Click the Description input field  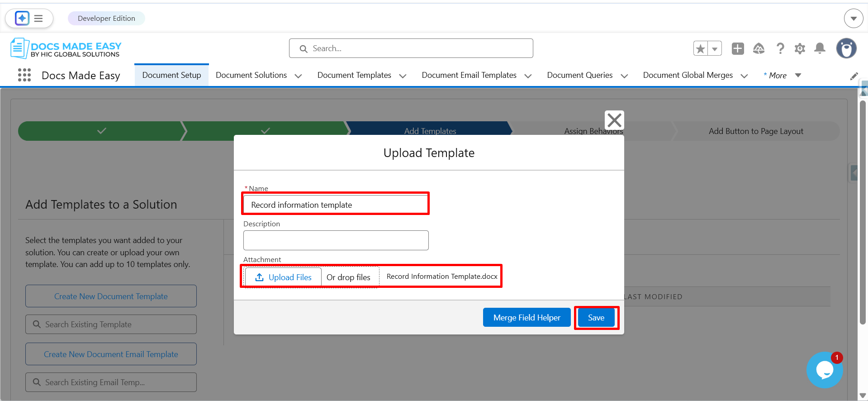(336, 240)
